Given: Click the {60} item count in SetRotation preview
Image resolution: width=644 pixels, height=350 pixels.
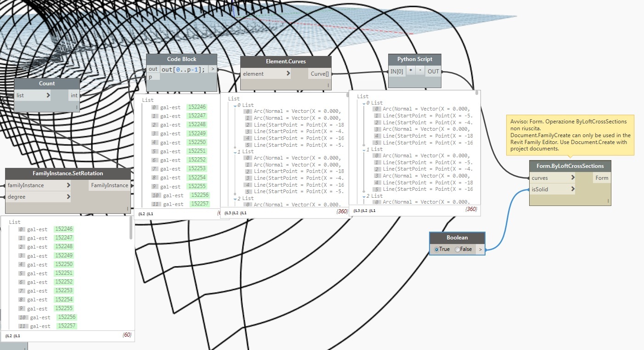Looking at the screenshot, I should click(x=127, y=335).
